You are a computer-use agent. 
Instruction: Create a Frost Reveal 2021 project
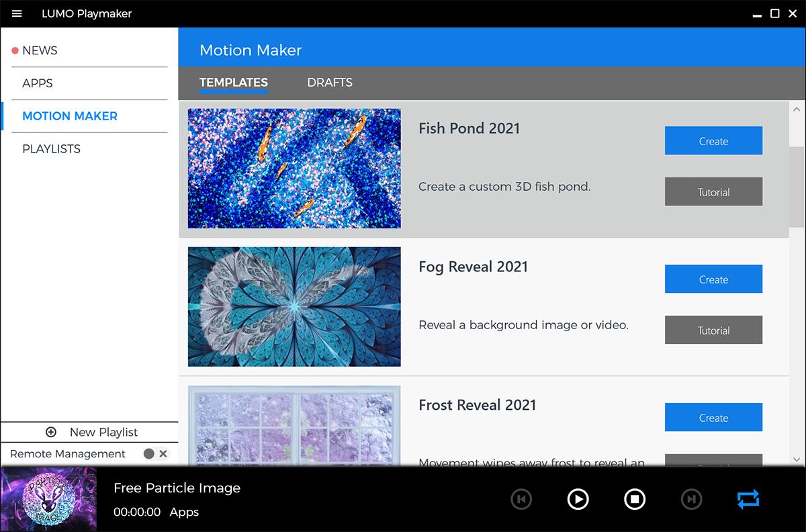point(713,418)
